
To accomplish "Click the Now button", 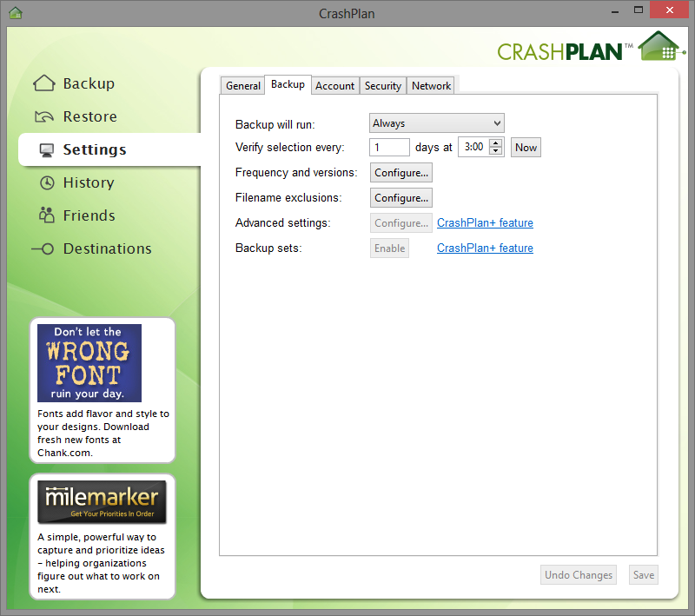I will (x=526, y=147).
